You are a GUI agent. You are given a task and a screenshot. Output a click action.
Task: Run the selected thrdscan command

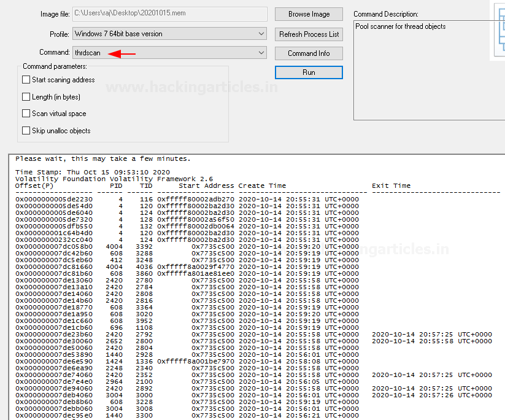click(309, 72)
